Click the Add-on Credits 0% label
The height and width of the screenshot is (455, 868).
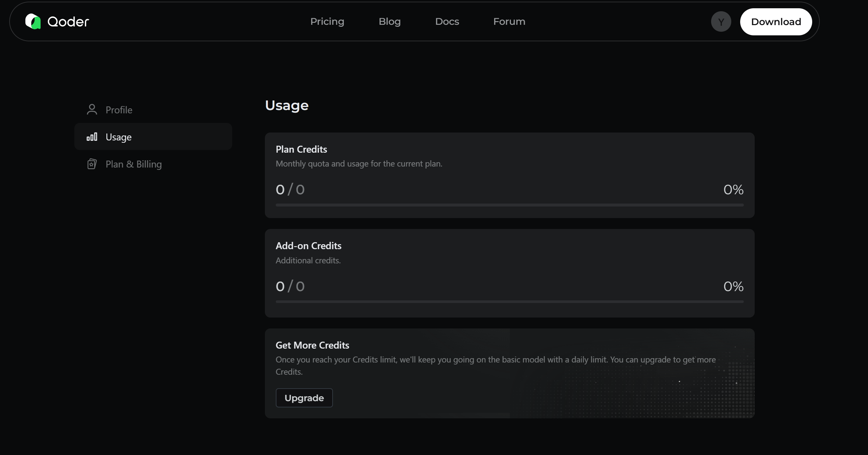(733, 286)
